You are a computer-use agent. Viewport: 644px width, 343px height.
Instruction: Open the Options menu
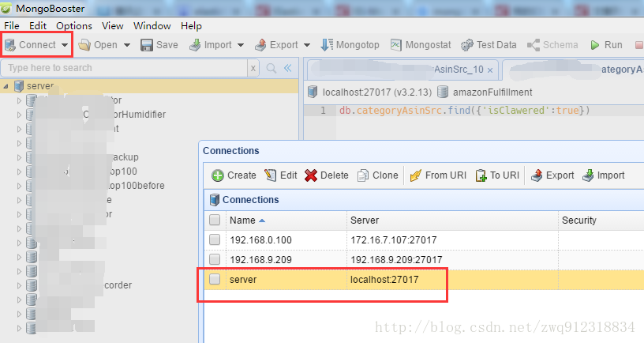coord(74,25)
